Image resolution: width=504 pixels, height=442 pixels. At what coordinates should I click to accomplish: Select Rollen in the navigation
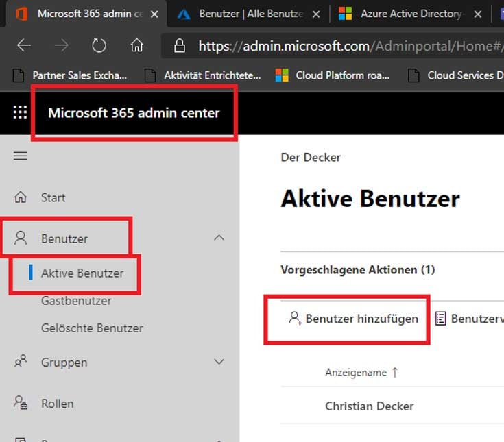pos(57,404)
